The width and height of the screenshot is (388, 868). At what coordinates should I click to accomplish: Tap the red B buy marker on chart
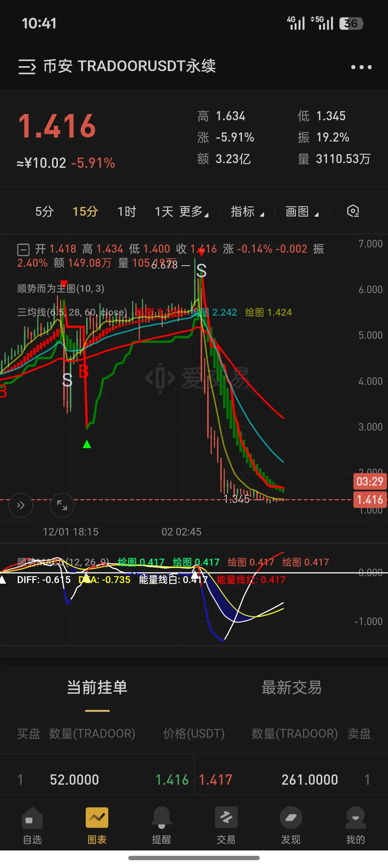[x=84, y=372]
